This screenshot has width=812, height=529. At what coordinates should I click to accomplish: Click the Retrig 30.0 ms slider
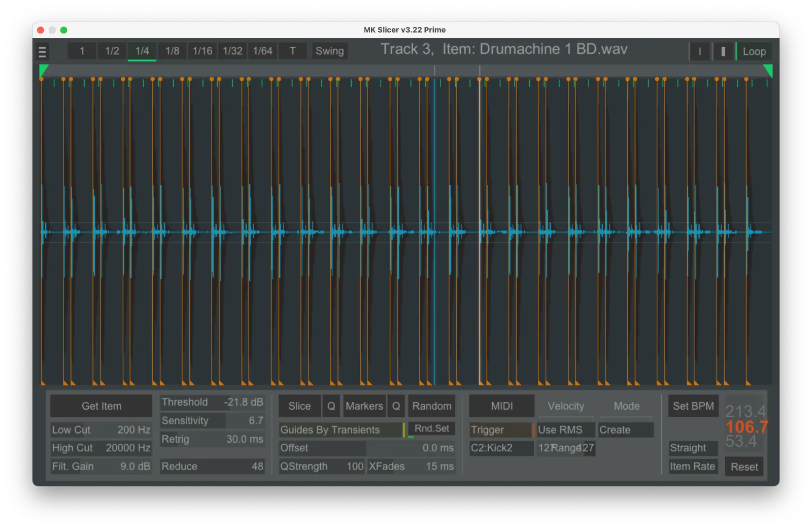click(x=212, y=439)
